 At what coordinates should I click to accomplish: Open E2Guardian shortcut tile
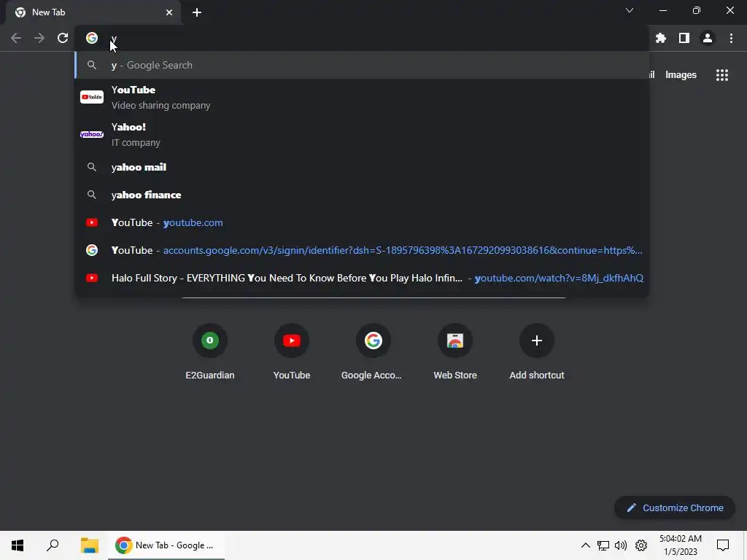click(x=209, y=352)
